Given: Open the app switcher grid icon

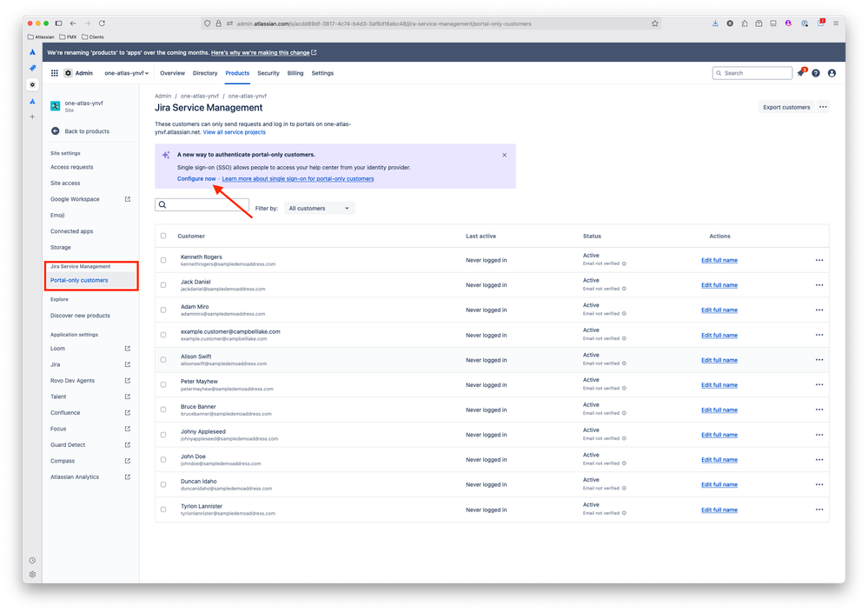Looking at the screenshot, I should click(54, 73).
